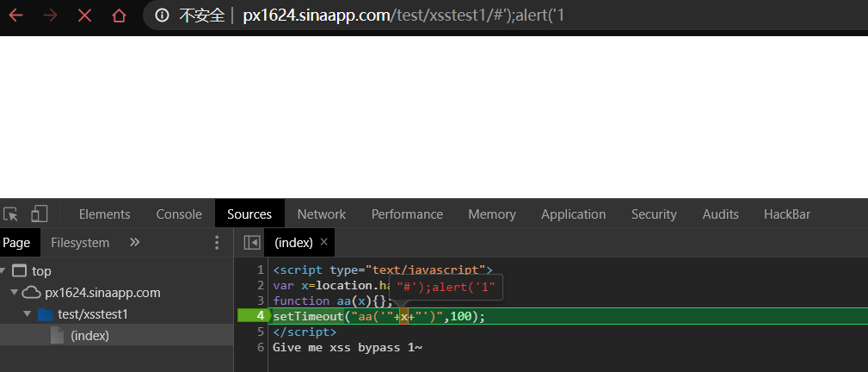
Task: Show more navigator tabs chevron
Action: pos(134,243)
